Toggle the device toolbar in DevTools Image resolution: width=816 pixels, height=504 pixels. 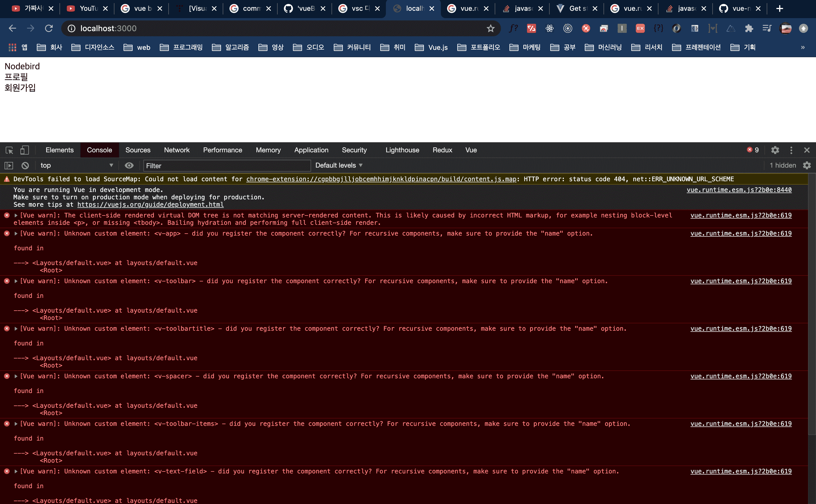[24, 150]
